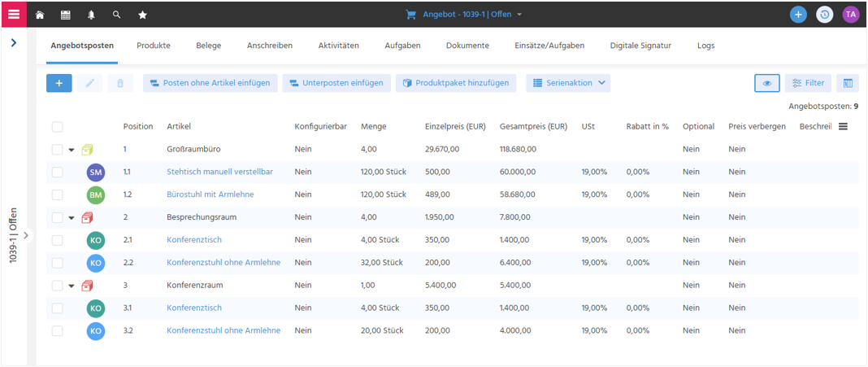
Task: Click the Großraumbüro package icon
Action: 87,149
